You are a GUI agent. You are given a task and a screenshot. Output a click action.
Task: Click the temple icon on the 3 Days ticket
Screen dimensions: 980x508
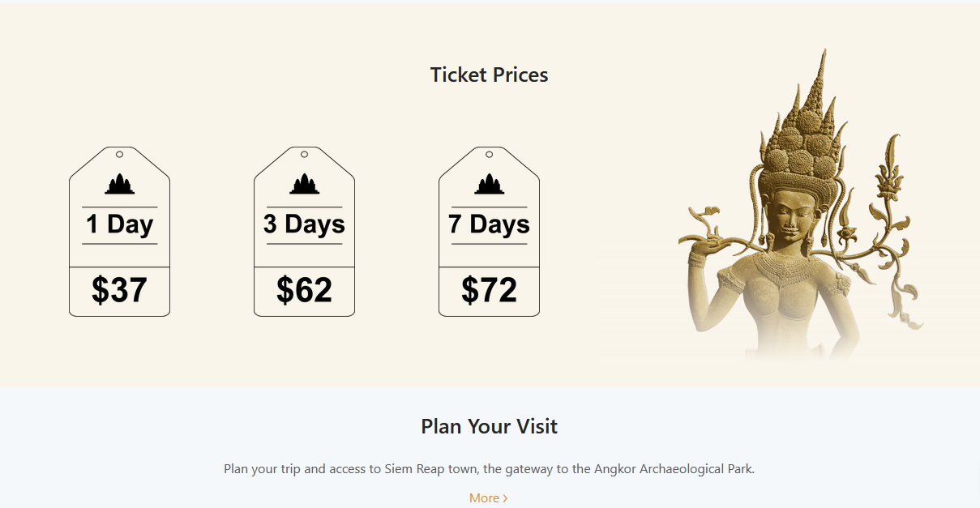[304, 185]
